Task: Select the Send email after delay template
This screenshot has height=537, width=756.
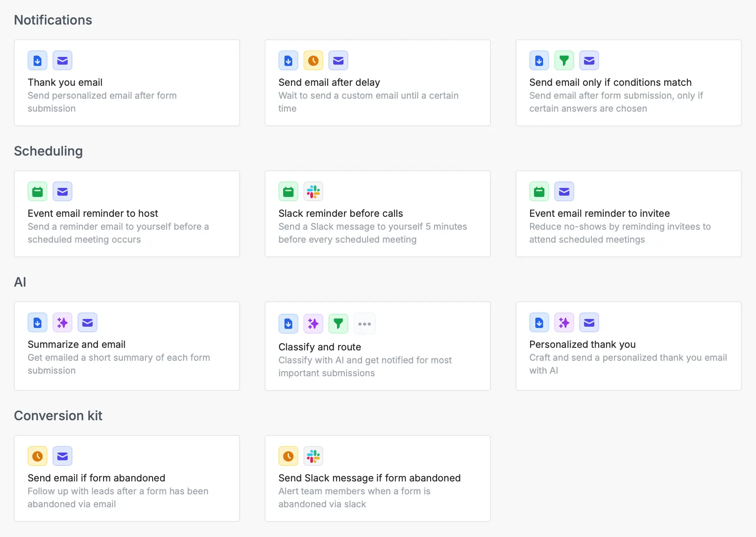Action: point(378,83)
